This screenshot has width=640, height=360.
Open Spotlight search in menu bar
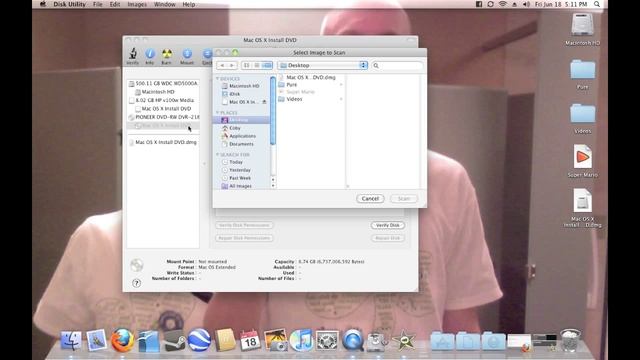pos(597,4)
